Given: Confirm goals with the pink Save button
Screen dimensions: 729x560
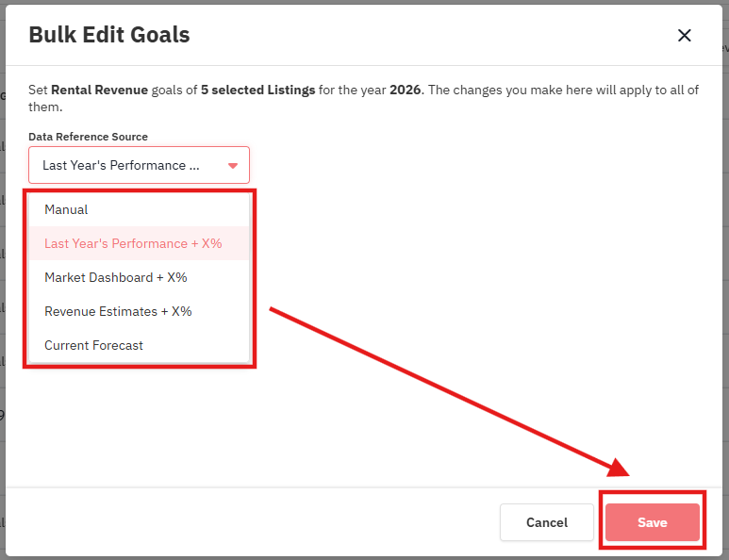Looking at the screenshot, I should pyautogui.click(x=653, y=522).
